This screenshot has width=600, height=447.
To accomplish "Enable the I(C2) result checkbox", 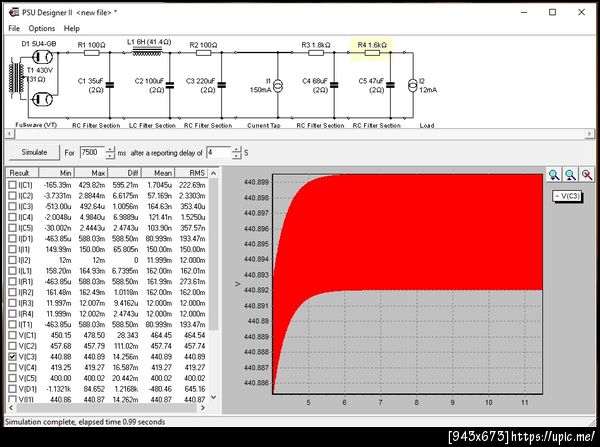I will (x=13, y=196).
